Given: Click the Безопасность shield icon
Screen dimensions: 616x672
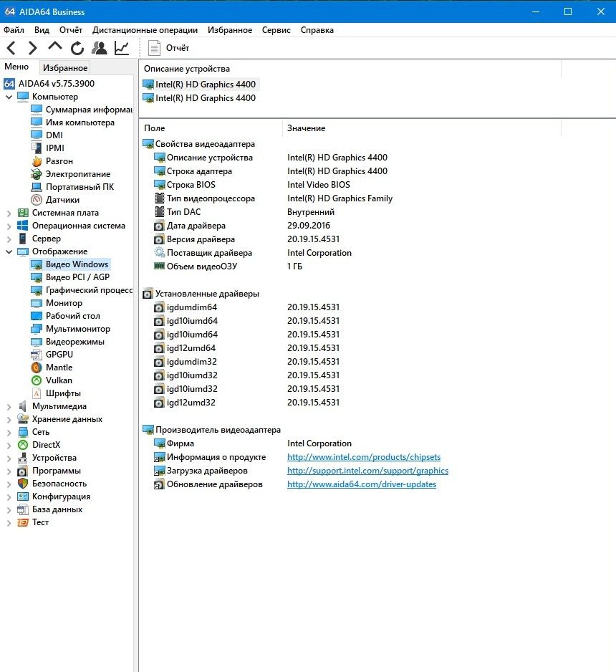Looking at the screenshot, I should click(23, 484).
